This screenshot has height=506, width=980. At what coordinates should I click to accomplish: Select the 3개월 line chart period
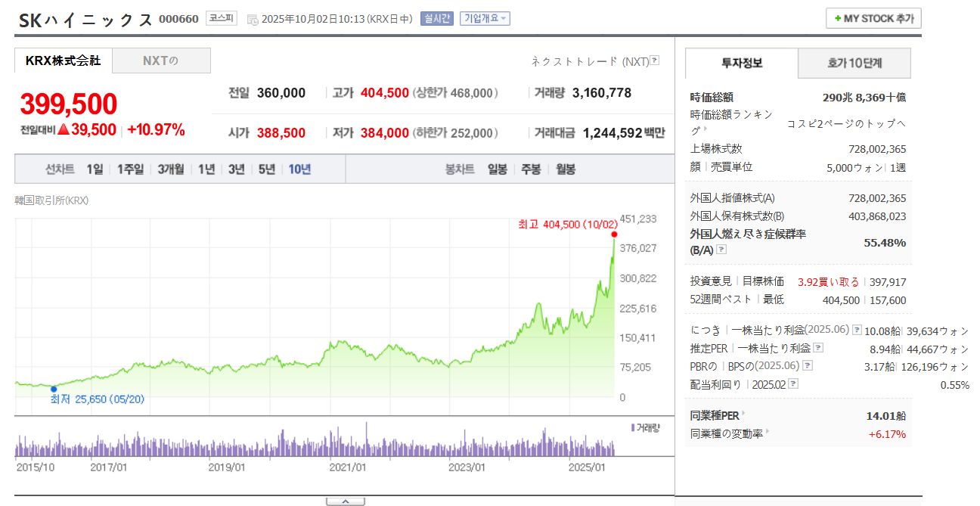[171, 169]
